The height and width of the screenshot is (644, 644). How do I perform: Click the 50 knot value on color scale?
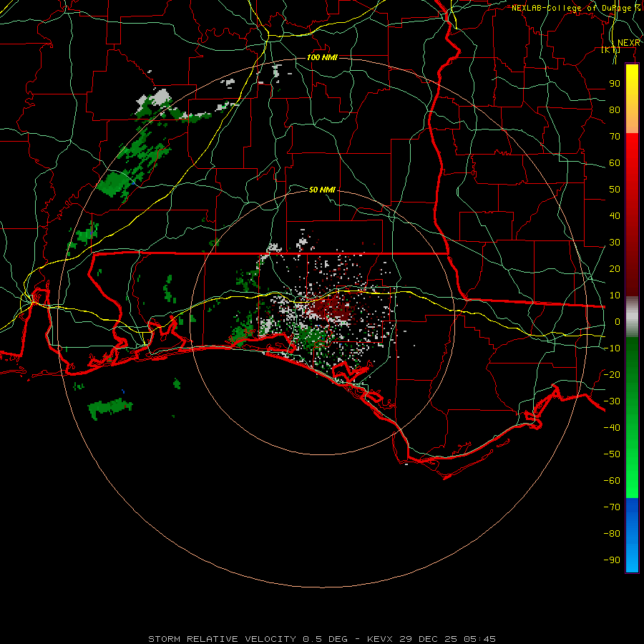click(x=615, y=190)
